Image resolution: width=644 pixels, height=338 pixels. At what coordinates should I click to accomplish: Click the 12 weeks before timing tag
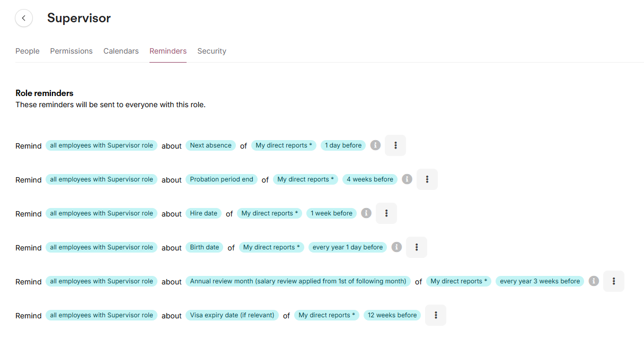click(x=392, y=315)
